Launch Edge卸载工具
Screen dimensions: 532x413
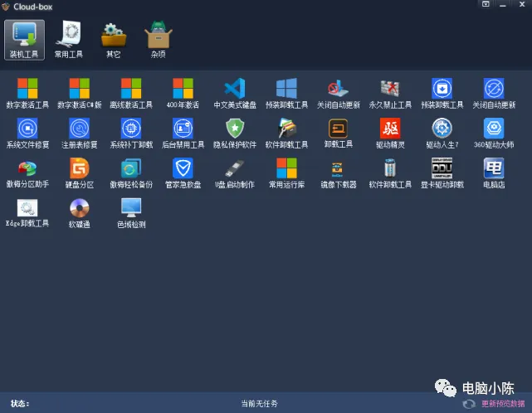[27, 213]
